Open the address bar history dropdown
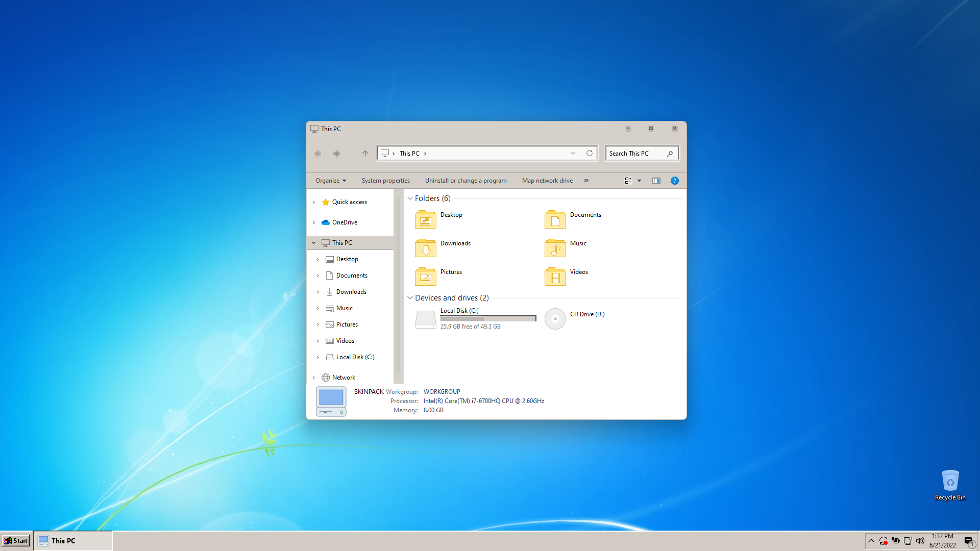The height and width of the screenshot is (551, 980). coord(573,153)
